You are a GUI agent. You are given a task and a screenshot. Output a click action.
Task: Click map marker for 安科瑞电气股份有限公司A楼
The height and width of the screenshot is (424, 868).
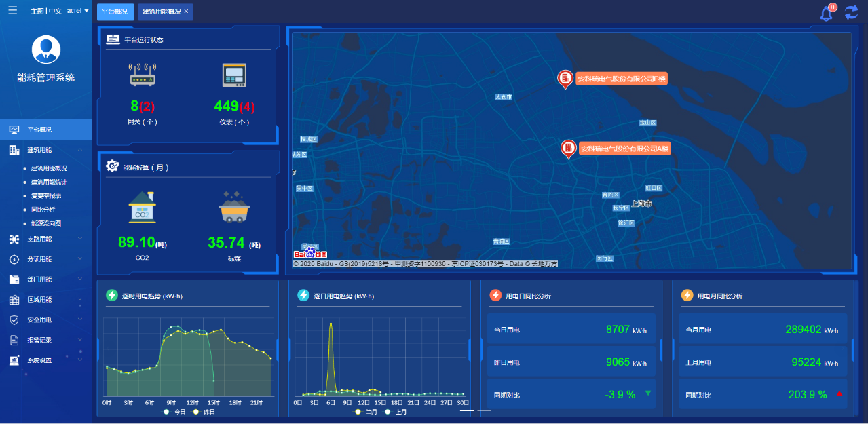pos(568,149)
